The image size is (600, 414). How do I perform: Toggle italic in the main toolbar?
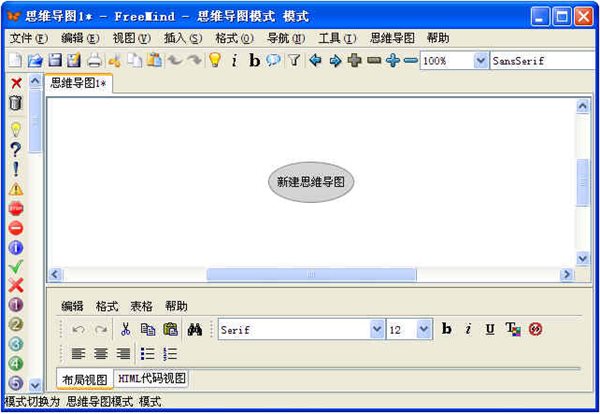234,60
